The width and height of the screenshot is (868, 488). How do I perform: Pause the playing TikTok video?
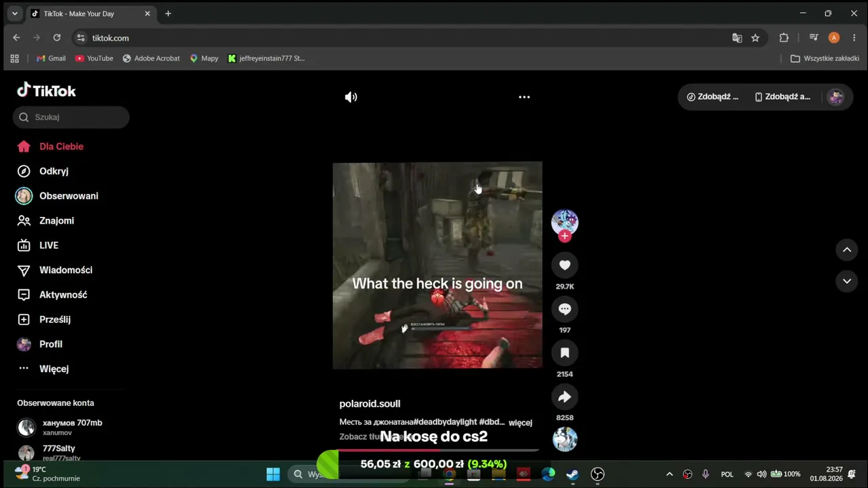437,265
